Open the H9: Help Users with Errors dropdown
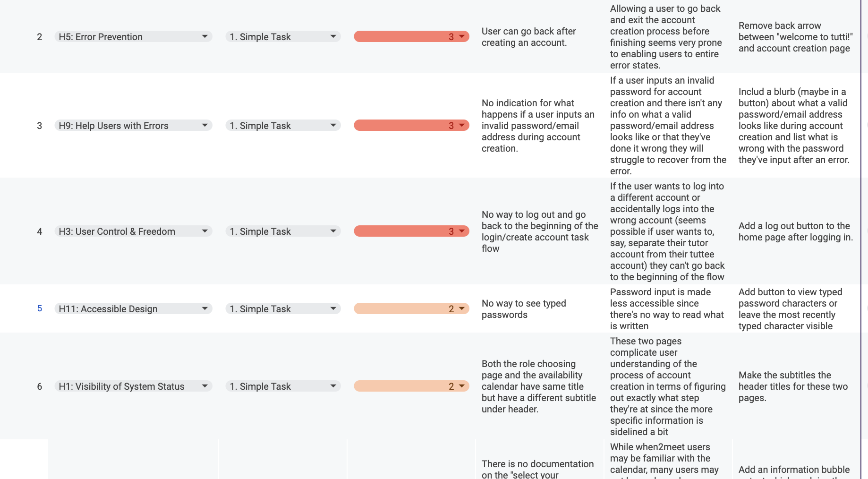This screenshot has height=479, width=868. click(x=205, y=125)
